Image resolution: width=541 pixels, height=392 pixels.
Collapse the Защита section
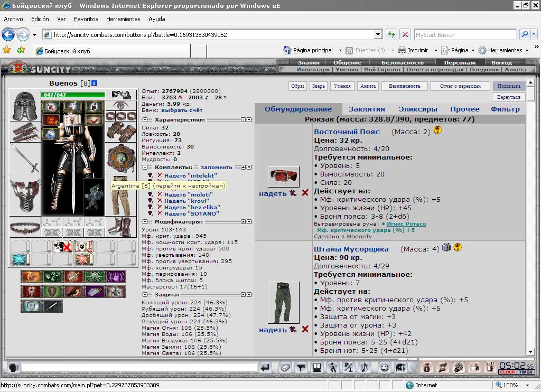[145, 294]
